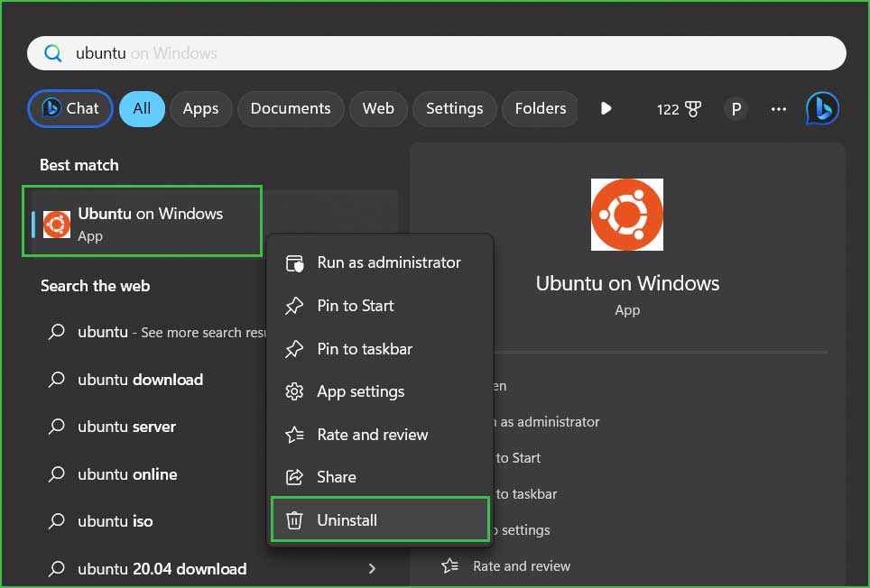Click the search icon beside ubuntu iso

tap(56, 521)
